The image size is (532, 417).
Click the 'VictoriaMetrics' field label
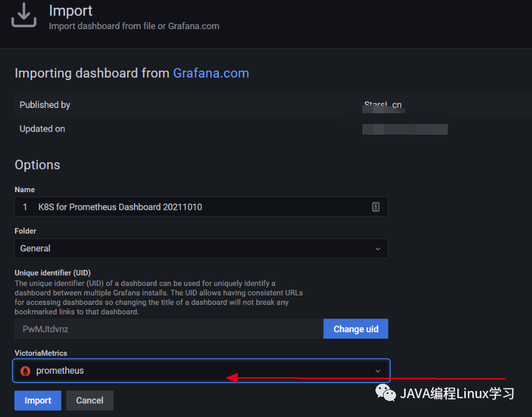41,353
